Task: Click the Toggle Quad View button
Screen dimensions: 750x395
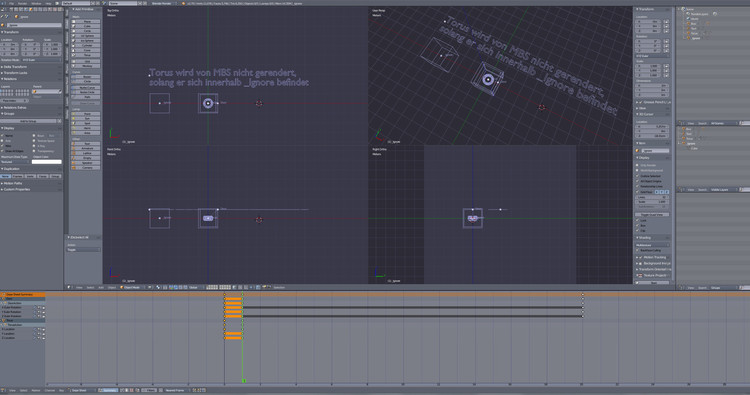Action: (x=652, y=215)
